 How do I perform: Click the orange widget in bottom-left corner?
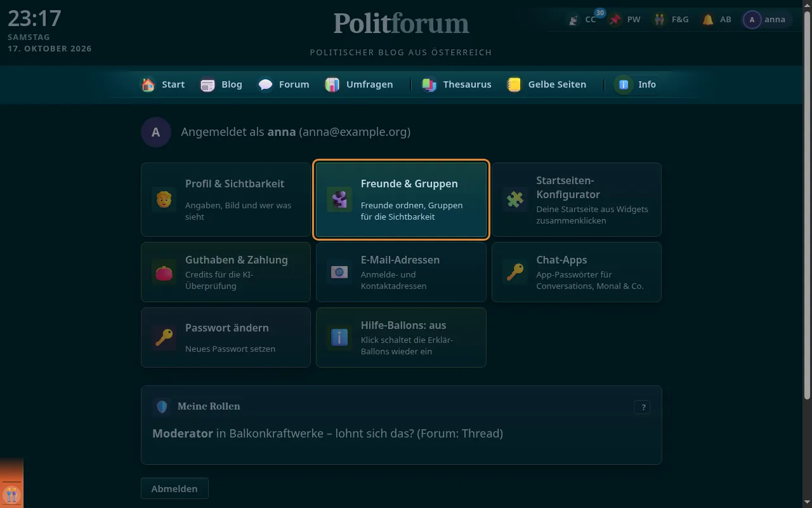click(x=11, y=483)
